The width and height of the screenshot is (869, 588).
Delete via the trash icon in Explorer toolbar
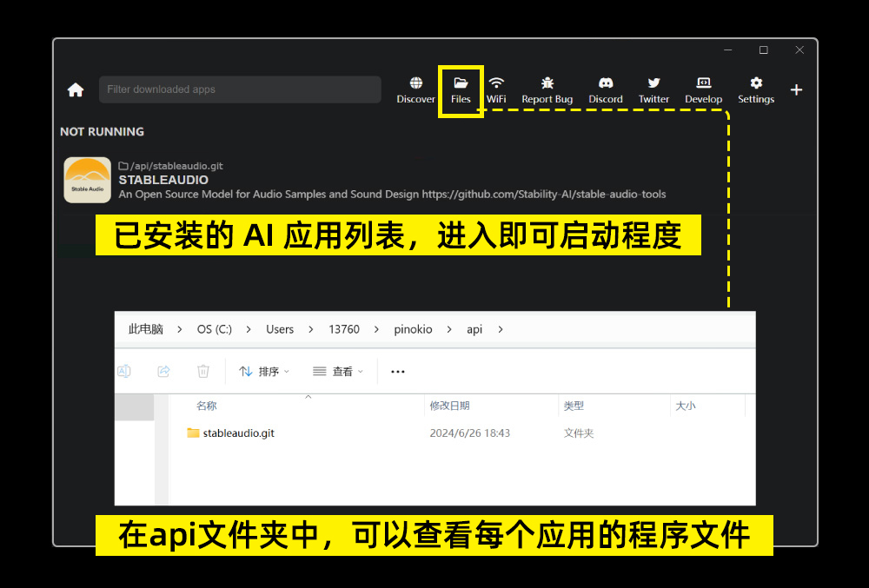pos(203,371)
